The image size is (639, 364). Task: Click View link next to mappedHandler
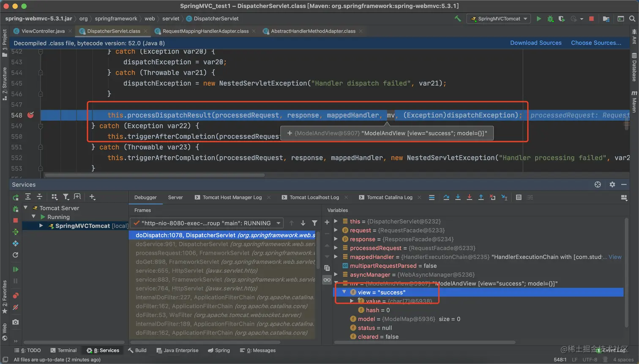(x=615, y=257)
